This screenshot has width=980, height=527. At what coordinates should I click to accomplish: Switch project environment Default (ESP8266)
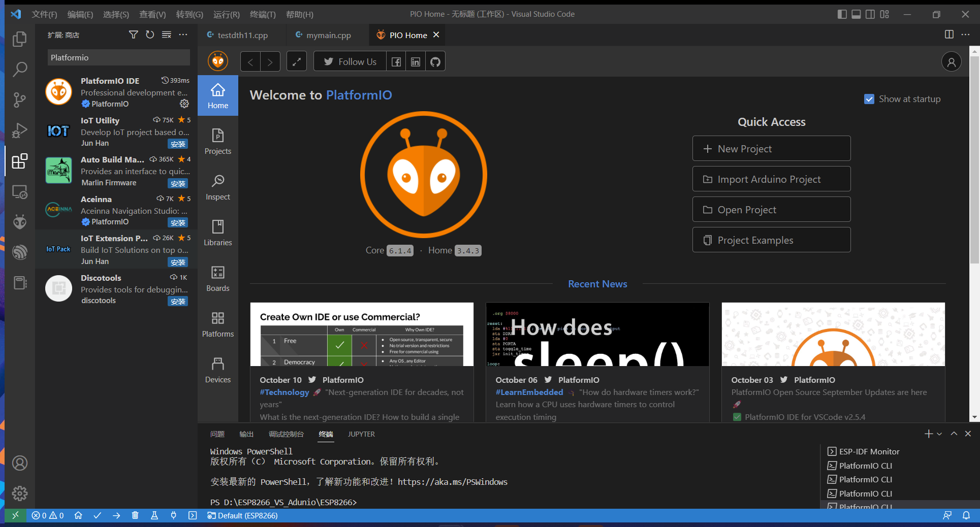click(x=242, y=515)
